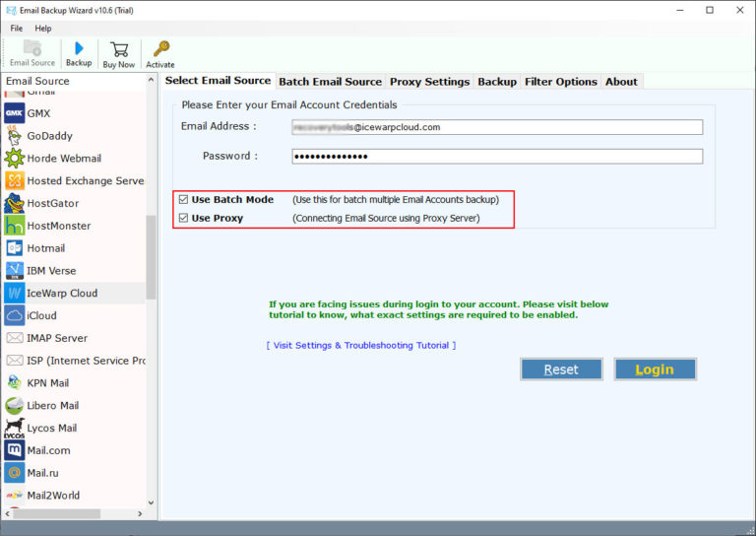Select 'IBM Verse' list entry text
The height and width of the screenshot is (536, 756).
click(51, 271)
